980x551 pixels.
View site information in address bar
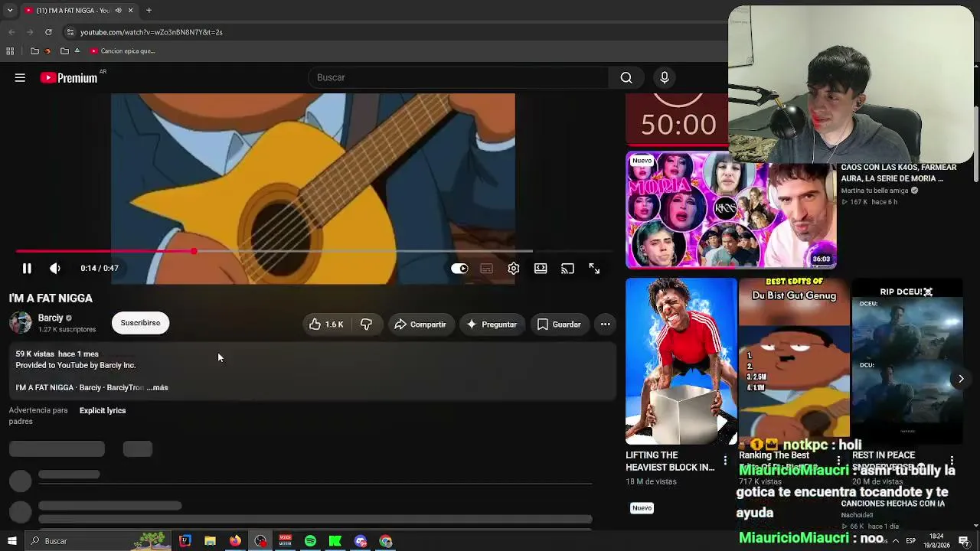pyautogui.click(x=70, y=32)
